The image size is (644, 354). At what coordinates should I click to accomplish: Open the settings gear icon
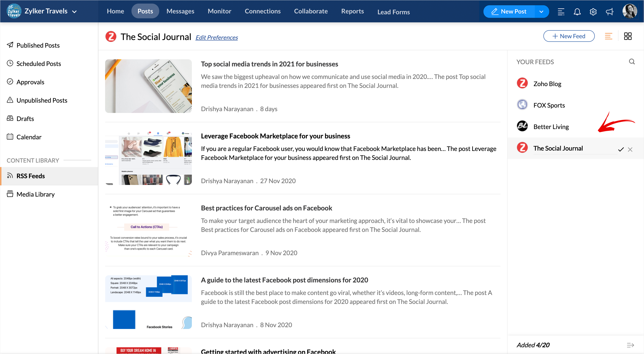point(593,11)
